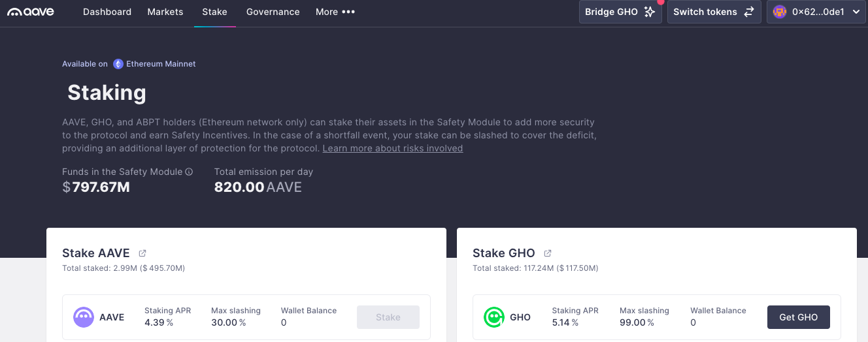Click the Aave logo
868x342 pixels.
pos(30,12)
